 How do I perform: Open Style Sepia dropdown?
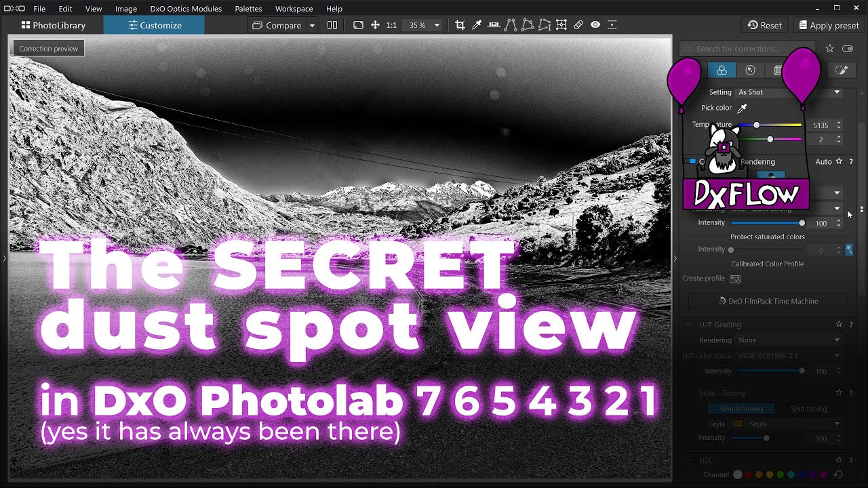click(786, 424)
